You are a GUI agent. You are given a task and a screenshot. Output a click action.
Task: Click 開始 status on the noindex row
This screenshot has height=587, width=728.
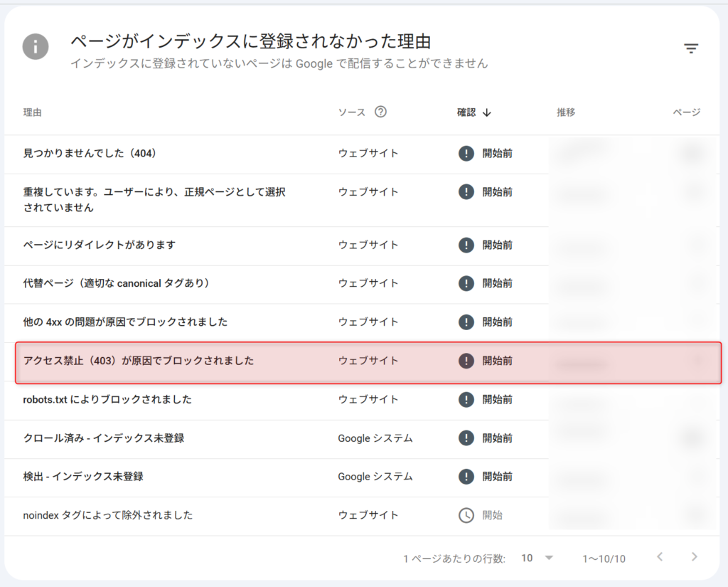coord(491,515)
